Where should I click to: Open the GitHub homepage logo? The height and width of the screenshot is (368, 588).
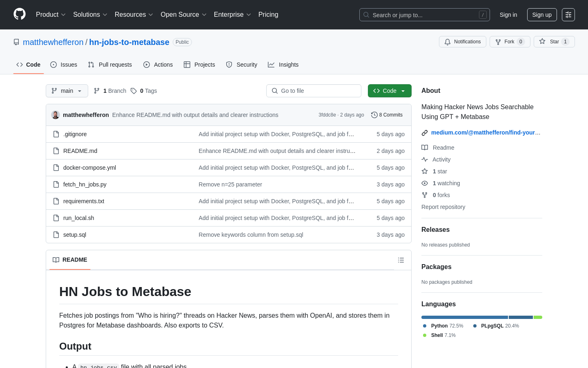click(20, 14)
